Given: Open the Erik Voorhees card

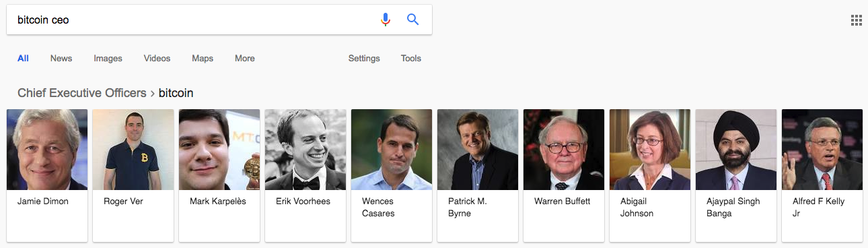Looking at the screenshot, I should click(x=305, y=175).
